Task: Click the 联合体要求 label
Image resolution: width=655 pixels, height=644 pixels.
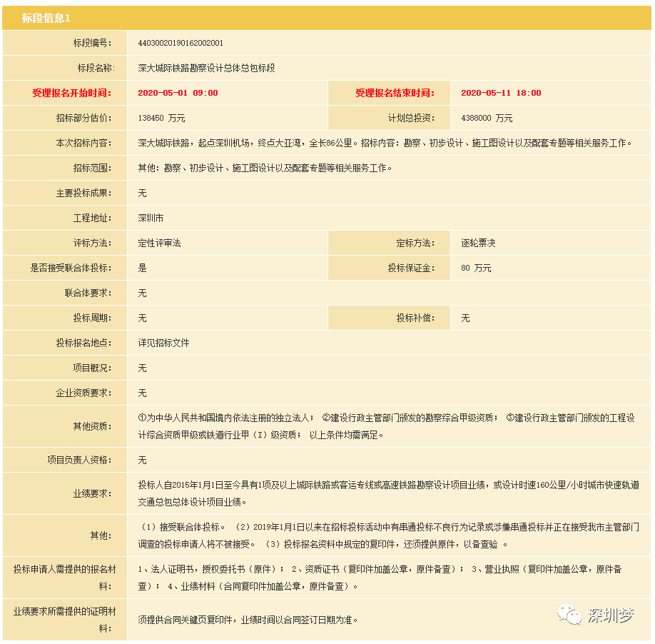Action: [88, 293]
